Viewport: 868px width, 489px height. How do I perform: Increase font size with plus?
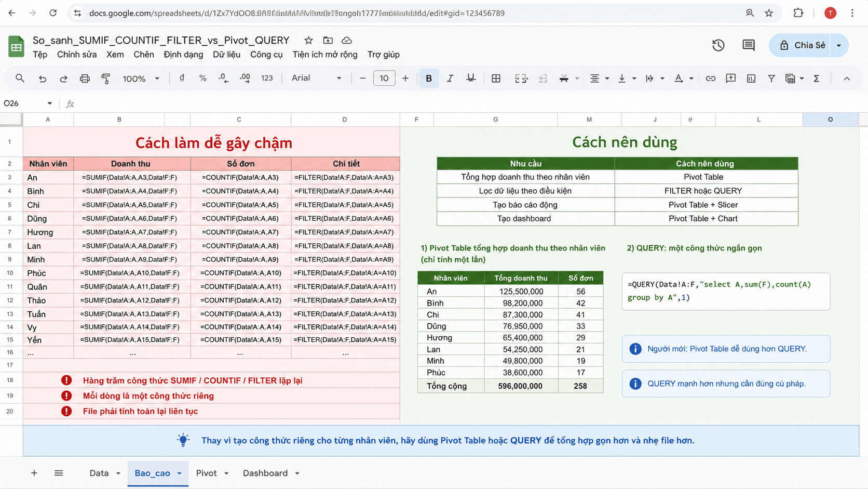coord(405,78)
